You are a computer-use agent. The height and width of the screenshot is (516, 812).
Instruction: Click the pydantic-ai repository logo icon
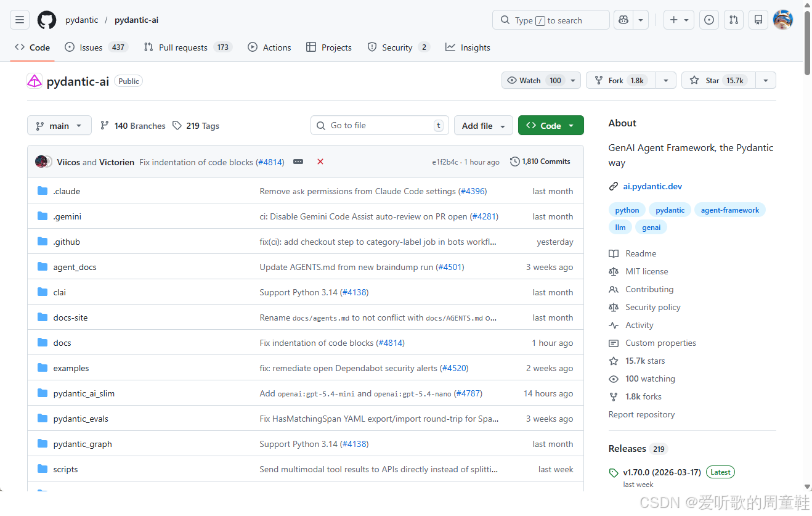click(35, 81)
